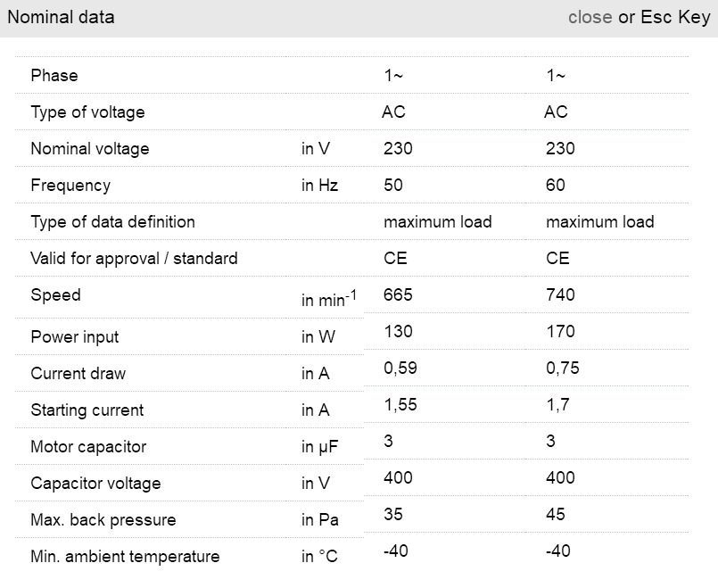718x588 pixels.
Task: Click the Type of voltage label
Action: click(x=87, y=112)
